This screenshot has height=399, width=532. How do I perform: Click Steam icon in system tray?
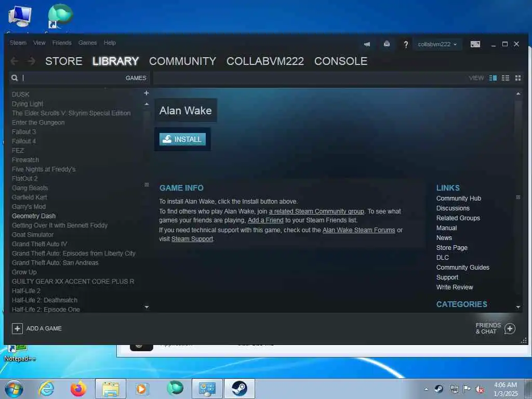coord(438,389)
